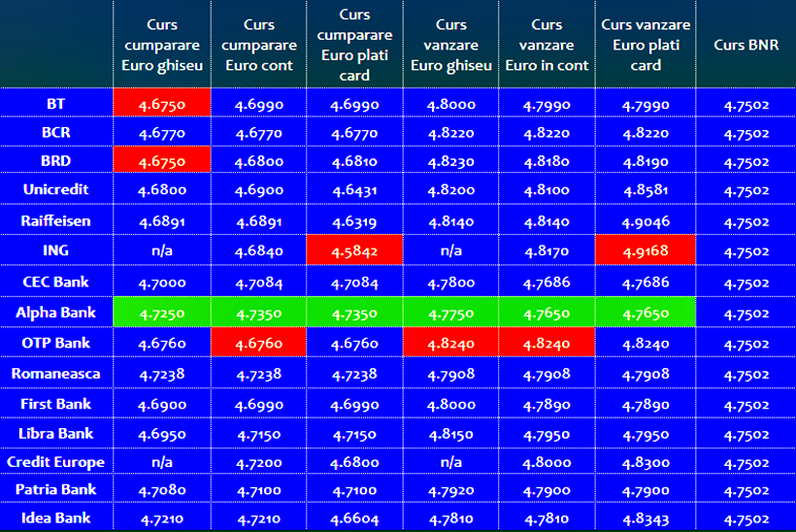Select the Libra Bank row label
This screenshot has height=532, width=796.
pyautogui.click(x=56, y=433)
